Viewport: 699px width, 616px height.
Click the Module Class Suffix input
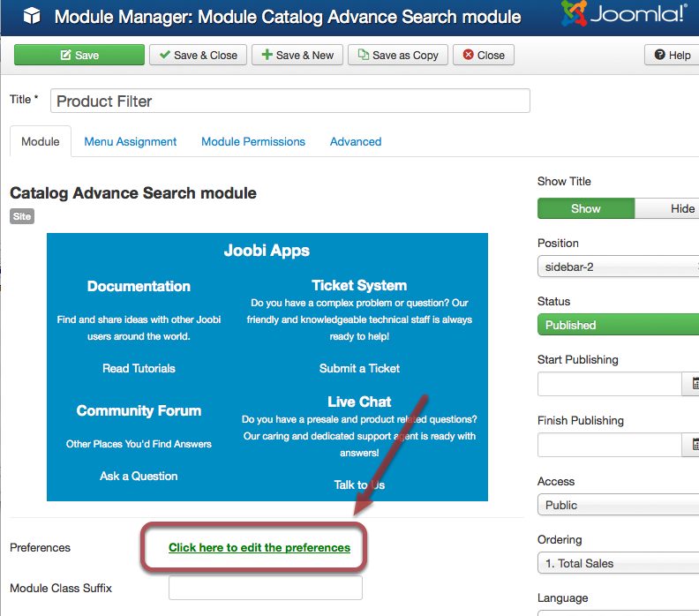coord(266,588)
